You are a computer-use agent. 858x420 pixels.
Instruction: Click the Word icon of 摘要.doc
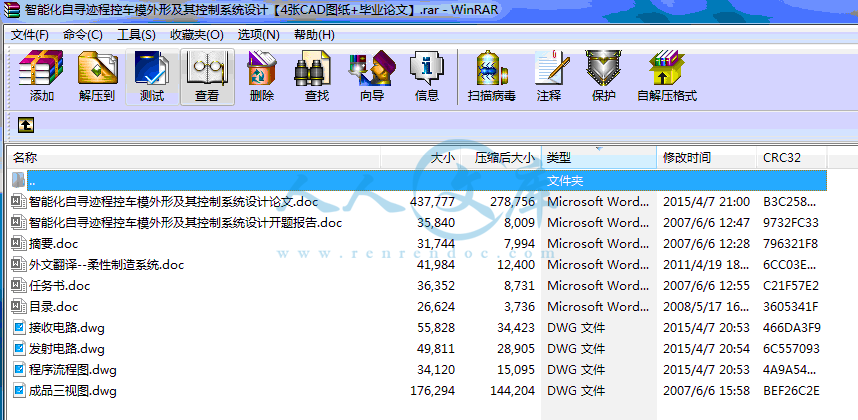pos(19,244)
